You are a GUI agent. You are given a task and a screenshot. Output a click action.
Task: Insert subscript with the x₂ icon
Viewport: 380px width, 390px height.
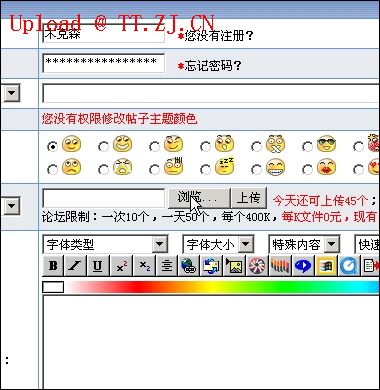coord(144,266)
